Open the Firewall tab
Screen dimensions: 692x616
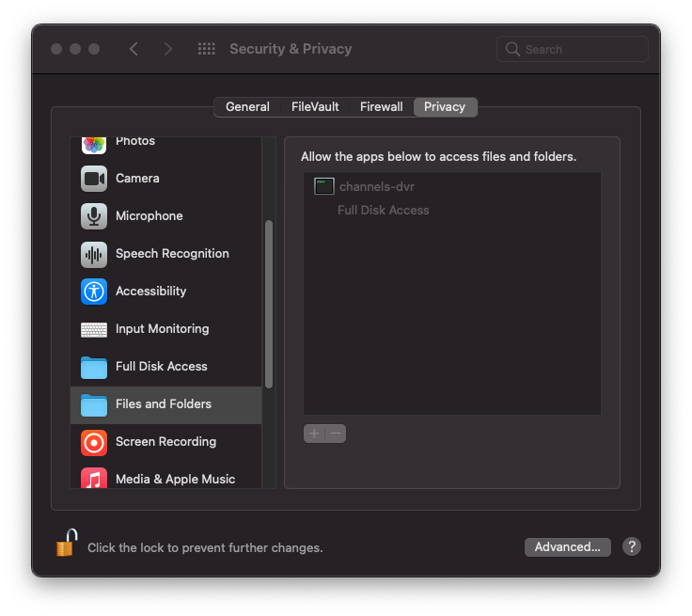(x=381, y=107)
